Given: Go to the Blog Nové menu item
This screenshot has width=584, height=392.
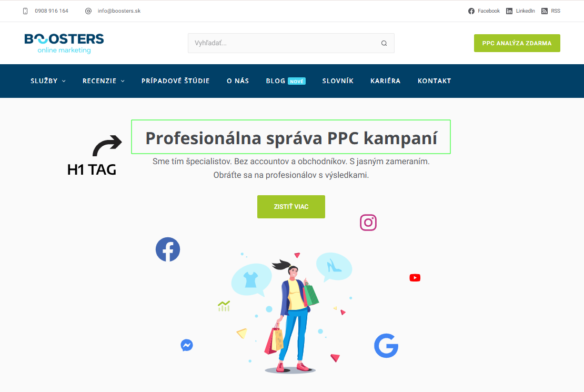Looking at the screenshot, I should tap(286, 81).
